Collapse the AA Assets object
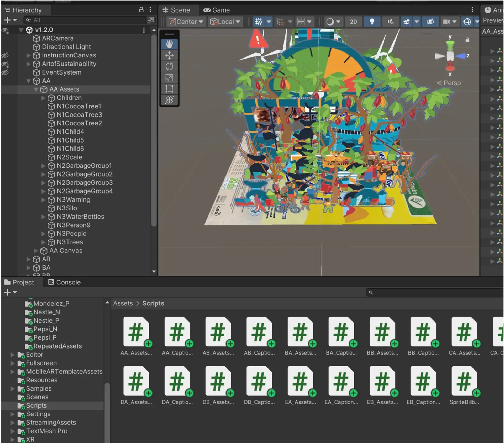504x443 pixels. click(x=36, y=89)
